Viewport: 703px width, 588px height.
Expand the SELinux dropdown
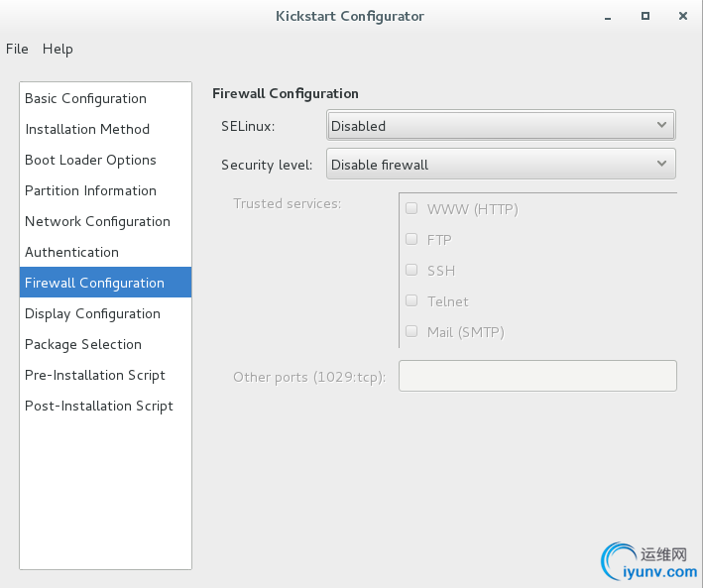coord(501,126)
